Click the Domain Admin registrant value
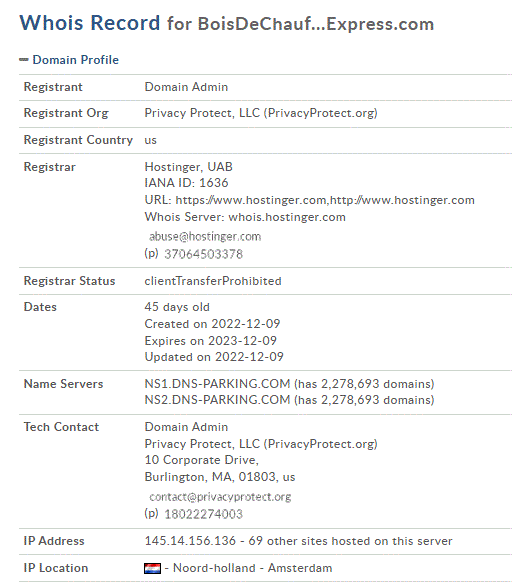 click(186, 87)
